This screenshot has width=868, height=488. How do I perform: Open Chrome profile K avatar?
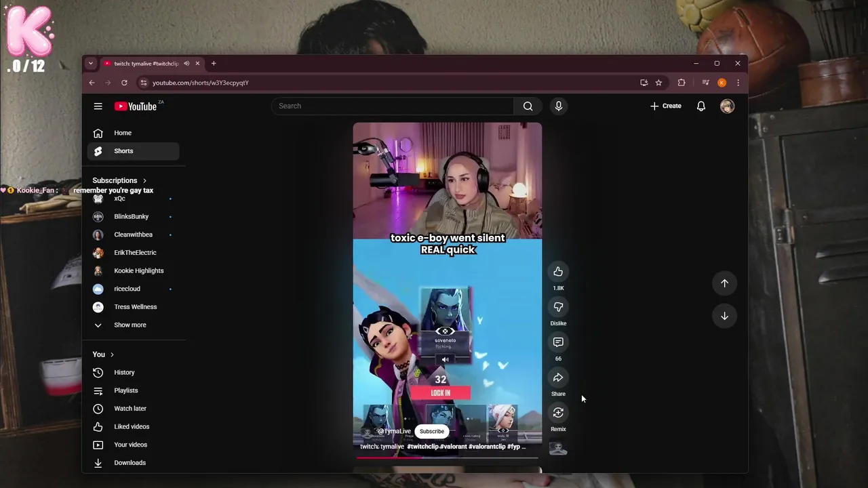[722, 83]
